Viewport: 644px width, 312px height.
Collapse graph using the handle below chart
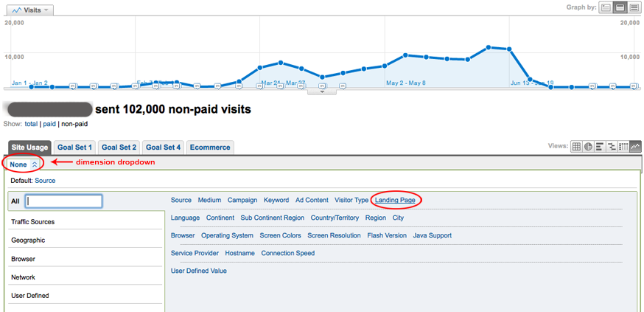tap(321, 91)
